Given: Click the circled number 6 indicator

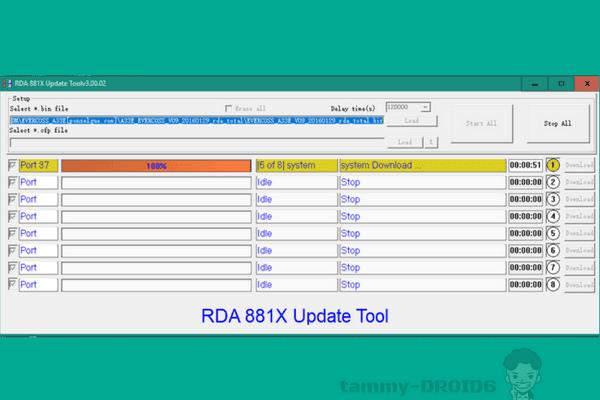Looking at the screenshot, I should 553,250.
